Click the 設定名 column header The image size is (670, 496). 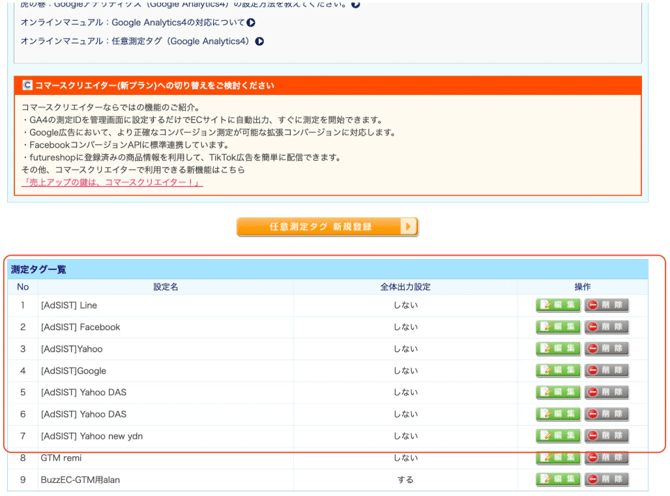click(166, 287)
